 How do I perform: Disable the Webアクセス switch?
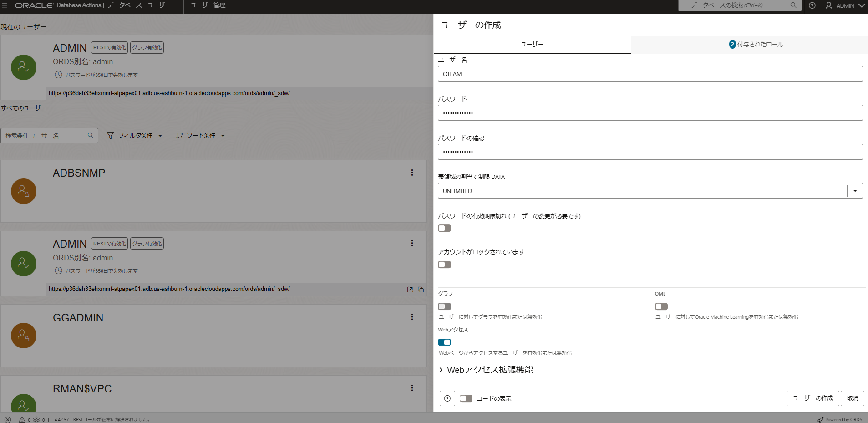[445, 342]
